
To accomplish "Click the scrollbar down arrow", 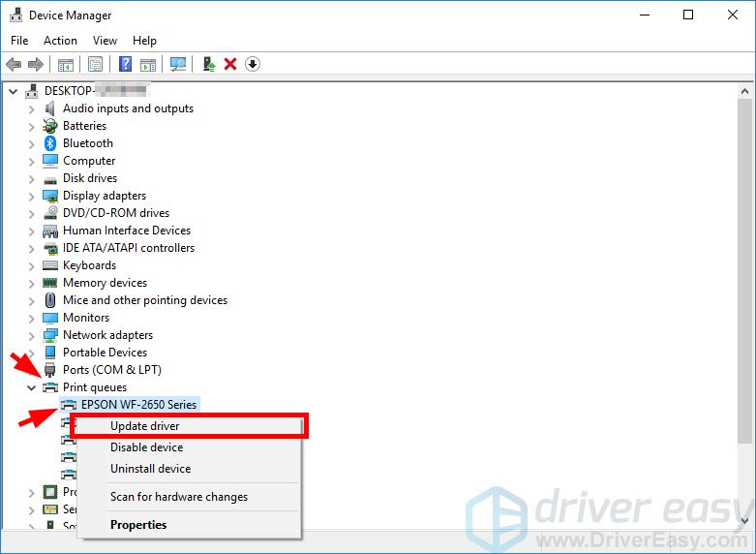I will [744, 520].
